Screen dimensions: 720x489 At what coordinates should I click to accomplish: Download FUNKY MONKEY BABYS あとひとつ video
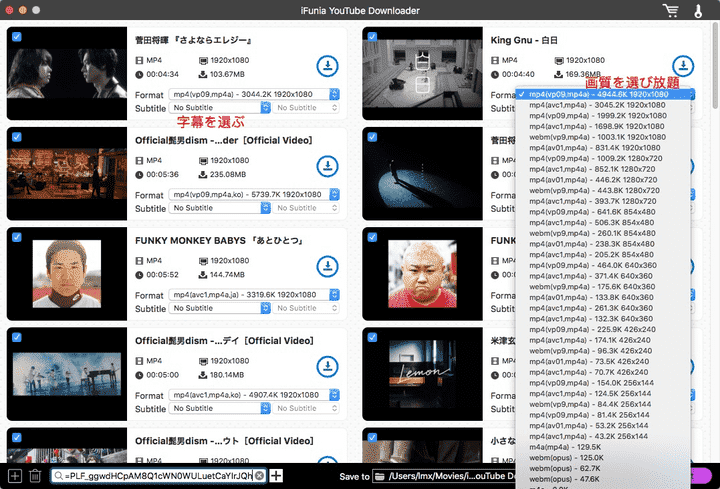(327, 266)
